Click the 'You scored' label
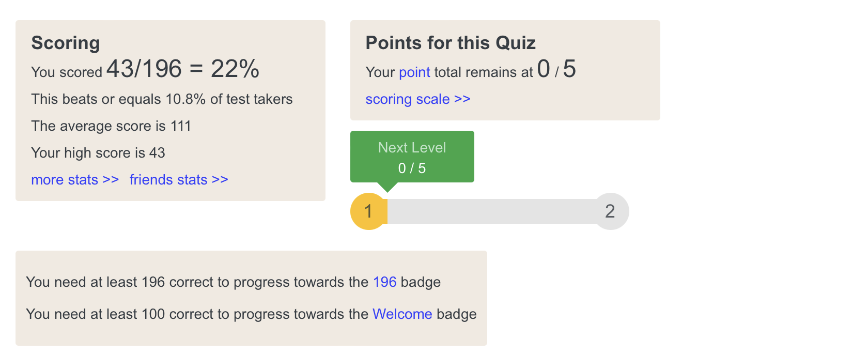 67,72
